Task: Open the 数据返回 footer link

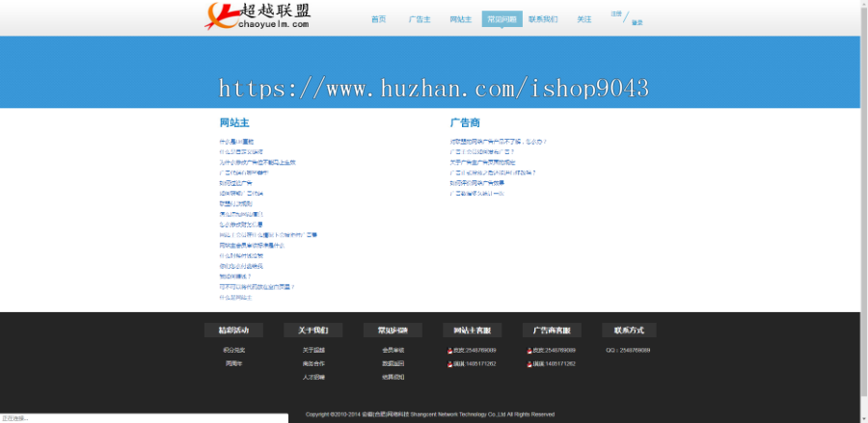Action: (393, 364)
